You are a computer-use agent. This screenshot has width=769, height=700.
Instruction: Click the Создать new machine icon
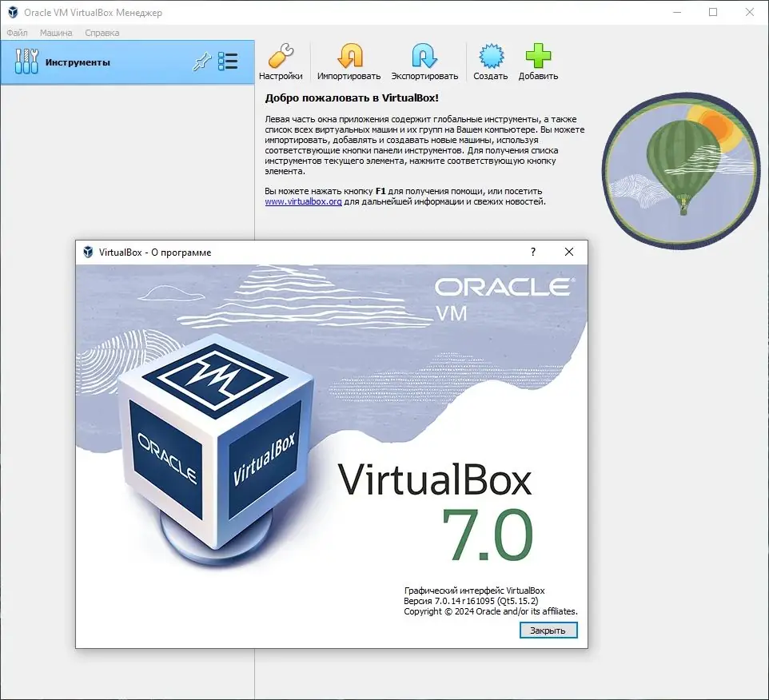(x=491, y=57)
